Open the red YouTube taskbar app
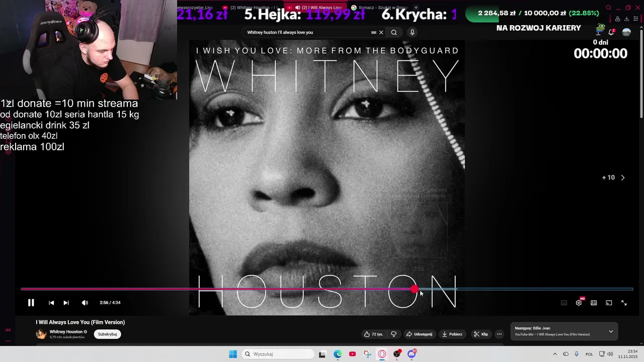The height and width of the screenshot is (362, 644). [x=352, y=354]
